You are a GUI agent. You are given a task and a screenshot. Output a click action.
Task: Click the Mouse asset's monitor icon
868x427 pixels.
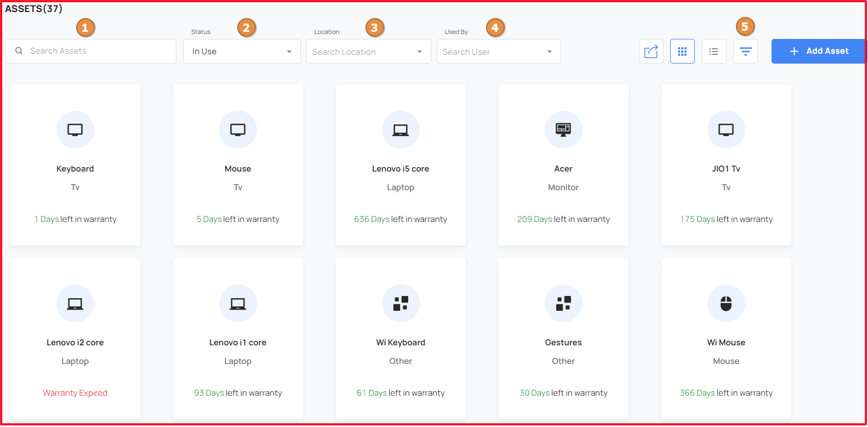(238, 130)
